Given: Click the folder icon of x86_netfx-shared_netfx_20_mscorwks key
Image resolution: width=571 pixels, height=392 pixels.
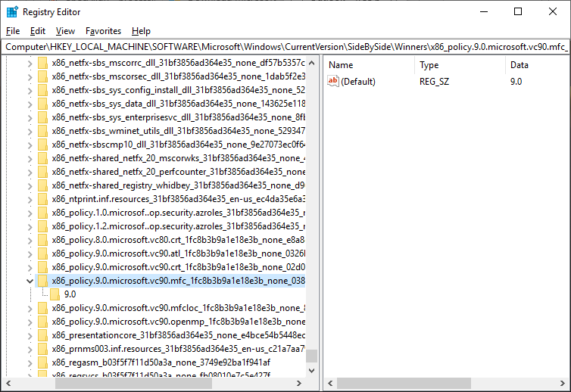Looking at the screenshot, I should point(42,158).
